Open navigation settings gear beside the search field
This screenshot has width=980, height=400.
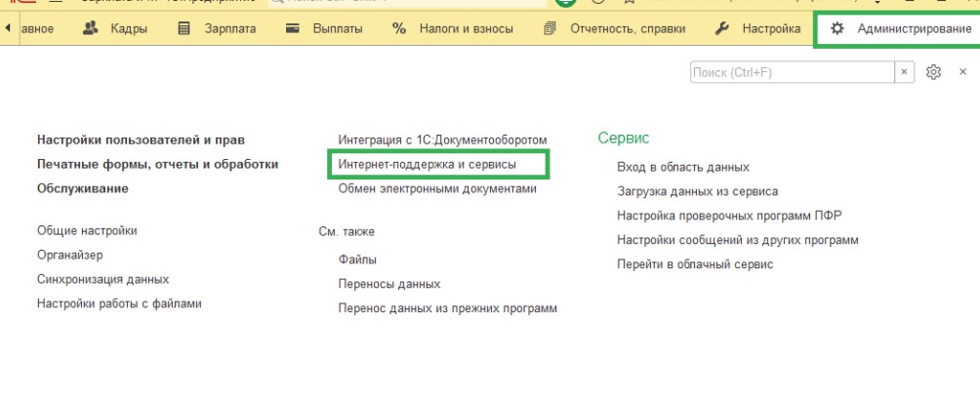[933, 72]
